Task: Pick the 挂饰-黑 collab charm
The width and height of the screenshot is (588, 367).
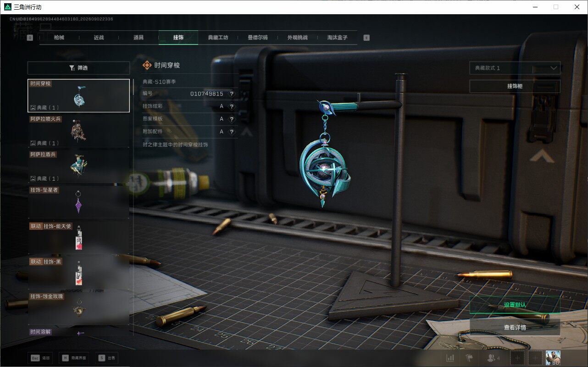Action: tap(78, 273)
